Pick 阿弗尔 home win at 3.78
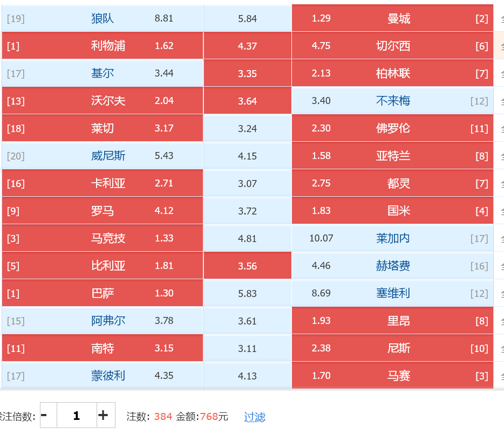This screenshot has height=435, width=504. click(x=103, y=321)
